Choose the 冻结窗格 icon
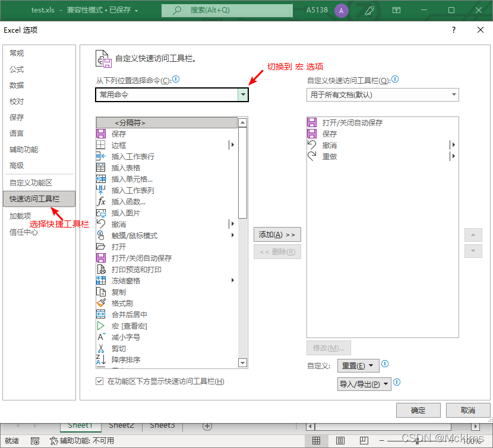The image size is (493, 448). [x=100, y=280]
